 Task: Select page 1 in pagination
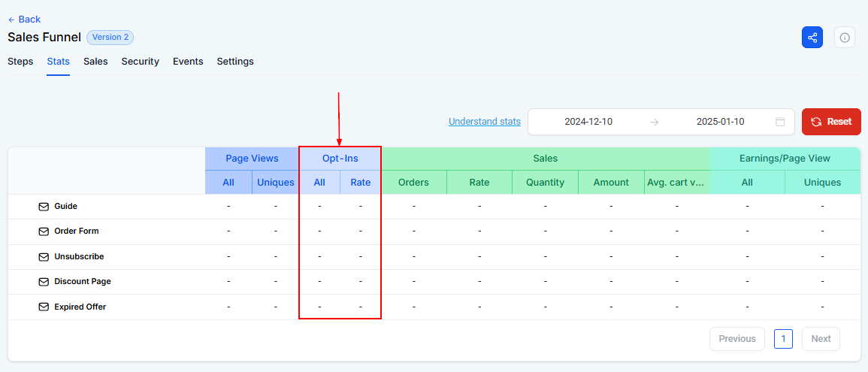783,339
